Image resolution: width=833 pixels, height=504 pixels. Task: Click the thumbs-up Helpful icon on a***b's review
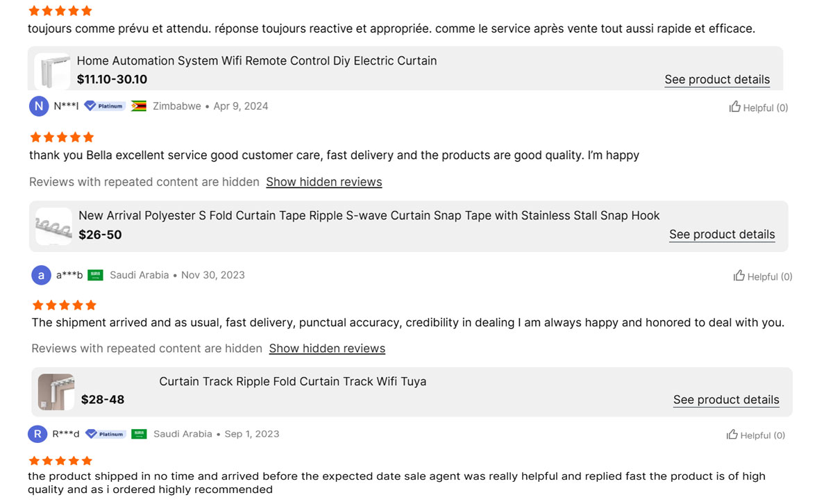click(x=739, y=276)
